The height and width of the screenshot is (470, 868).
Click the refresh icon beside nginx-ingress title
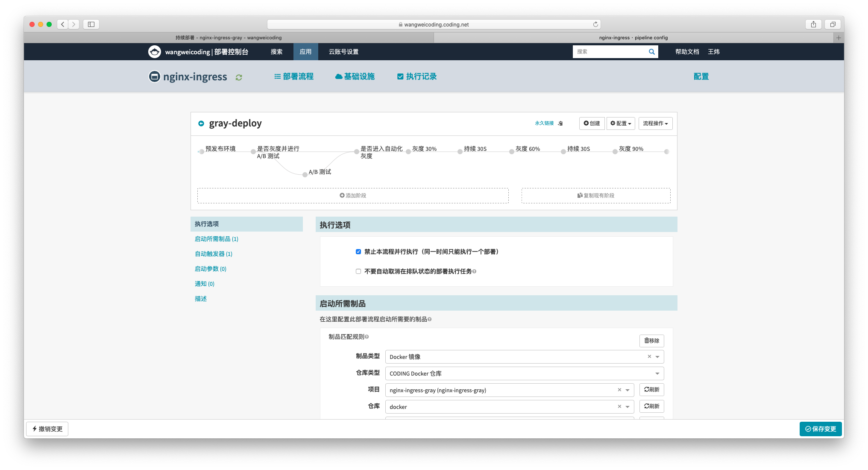pyautogui.click(x=239, y=77)
